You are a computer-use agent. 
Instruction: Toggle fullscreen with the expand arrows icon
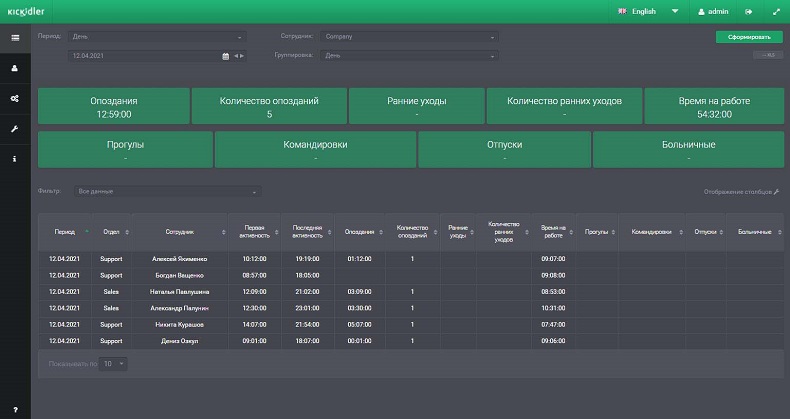coord(776,12)
